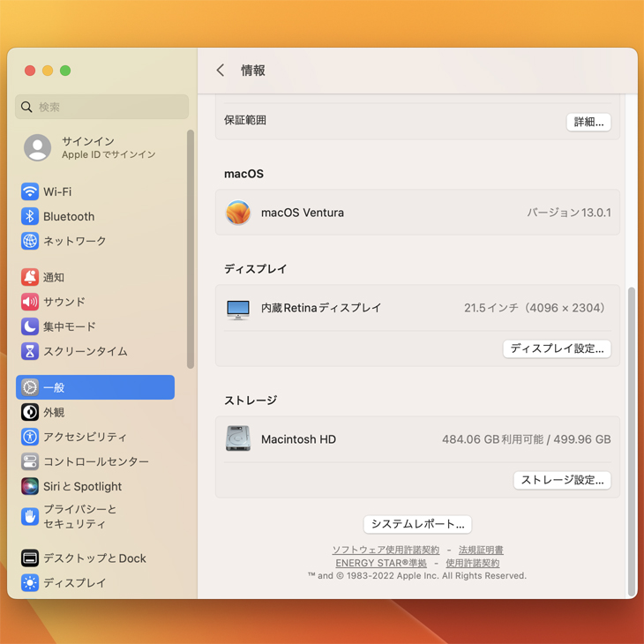Image resolution: width=644 pixels, height=644 pixels.
Task: Click the サウンド speaker icon
Action: tap(30, 302)
